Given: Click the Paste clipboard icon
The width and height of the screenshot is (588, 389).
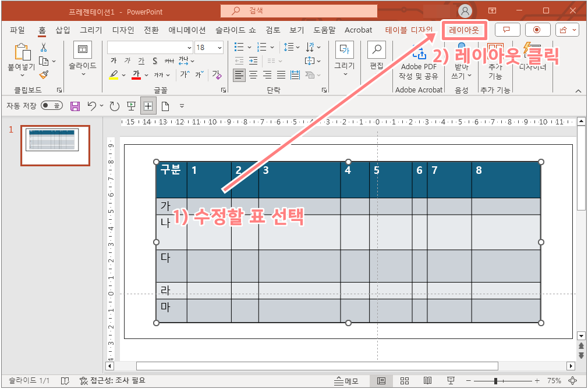Looking at the screenshot, I should 22,52.
